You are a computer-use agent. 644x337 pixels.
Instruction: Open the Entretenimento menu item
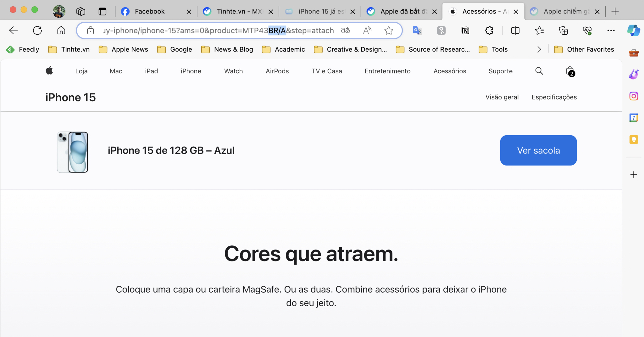[x=387, y=71]
